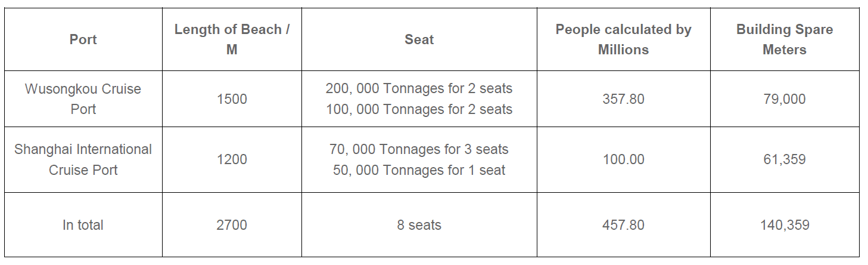The height and width of the screenshot is (265, 868).
Task: Click the 8 seats total cell
Action: [x=419, y=225]
